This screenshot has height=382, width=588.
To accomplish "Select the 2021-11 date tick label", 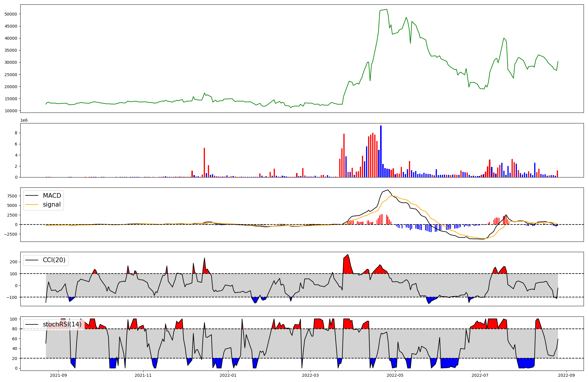I will click(x=143, y=375).
